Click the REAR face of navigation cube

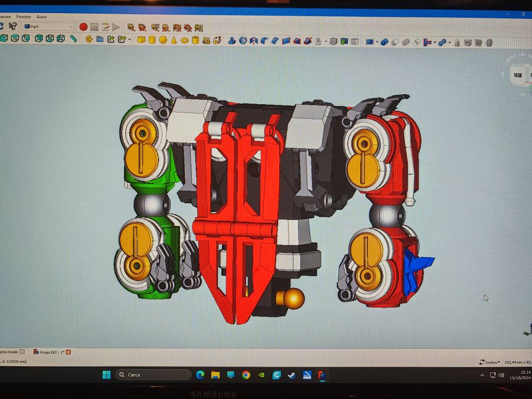pos(517,75)
